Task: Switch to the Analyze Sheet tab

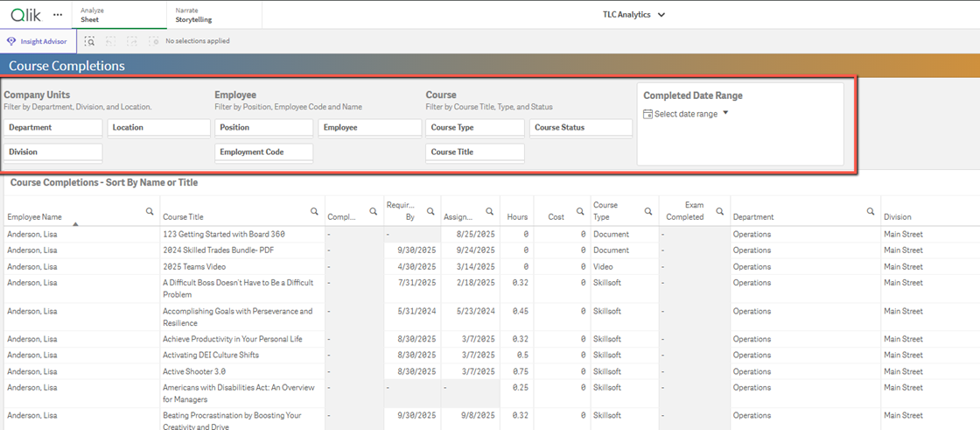Action: tap(92, 15)
